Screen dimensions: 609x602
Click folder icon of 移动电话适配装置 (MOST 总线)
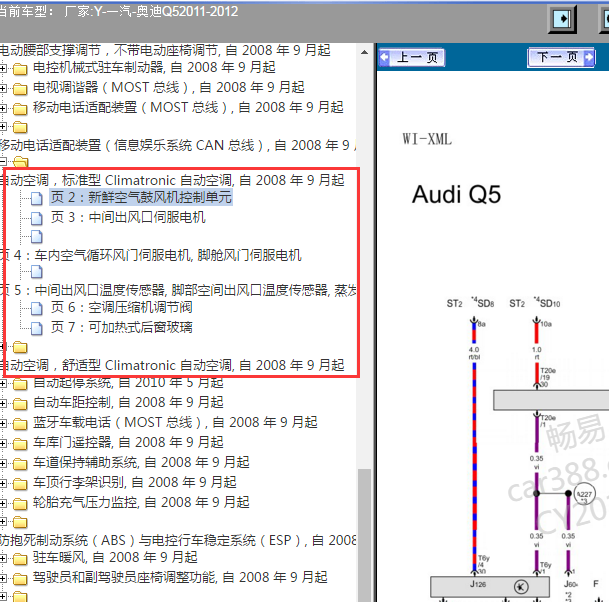pyautogui.click(x=20, y=109)
